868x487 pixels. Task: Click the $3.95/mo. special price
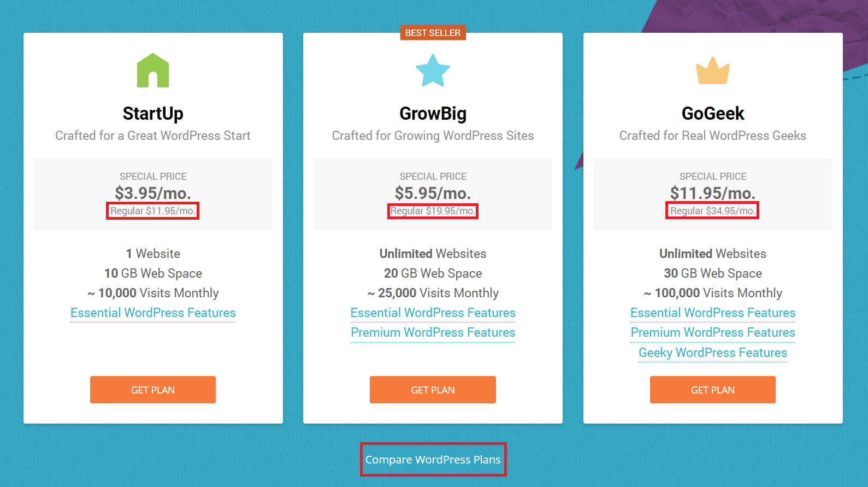[153, 193]
